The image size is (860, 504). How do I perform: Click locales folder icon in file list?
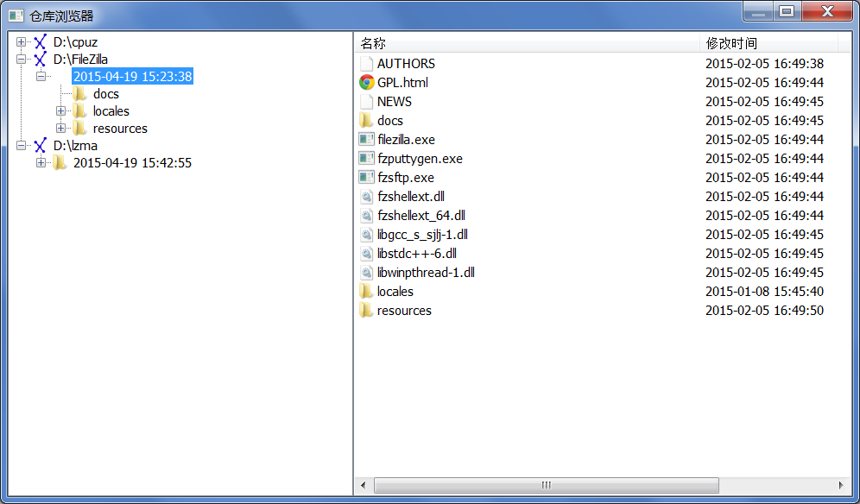[x=366, y=291]
